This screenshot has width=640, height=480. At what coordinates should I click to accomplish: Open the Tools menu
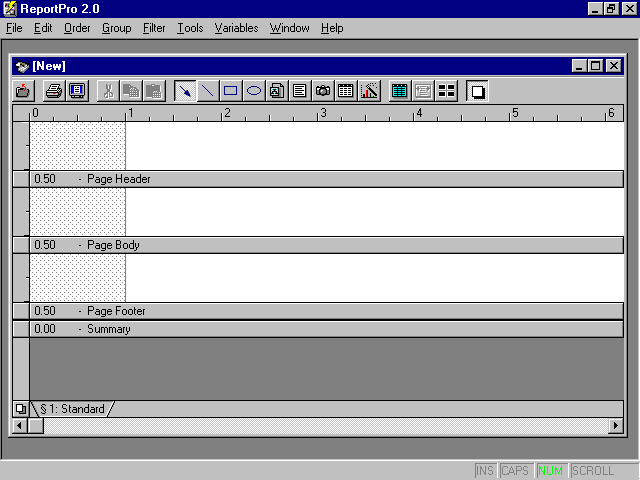click(190, 28)
